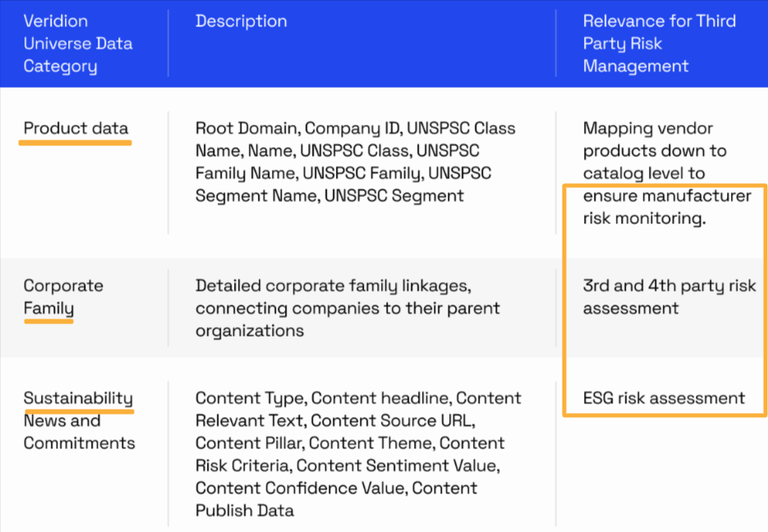
Task: Click 3rd and 4th party risk assessment
Action: click(669, 297)
